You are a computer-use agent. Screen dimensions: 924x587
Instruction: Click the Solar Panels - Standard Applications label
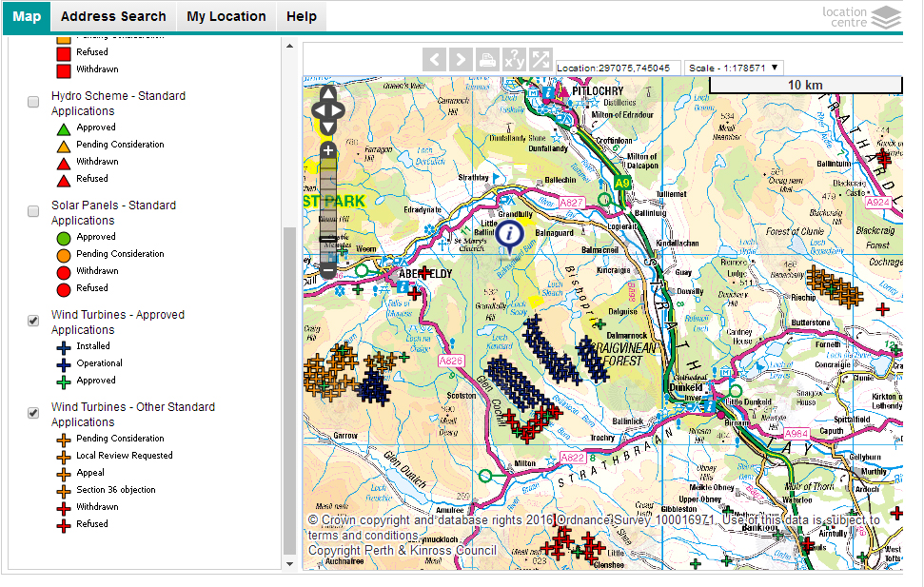114,213
